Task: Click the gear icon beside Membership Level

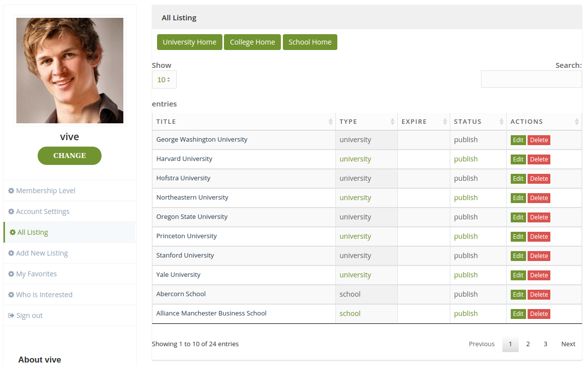Action: pyautogui.click(x=11, y=190)
